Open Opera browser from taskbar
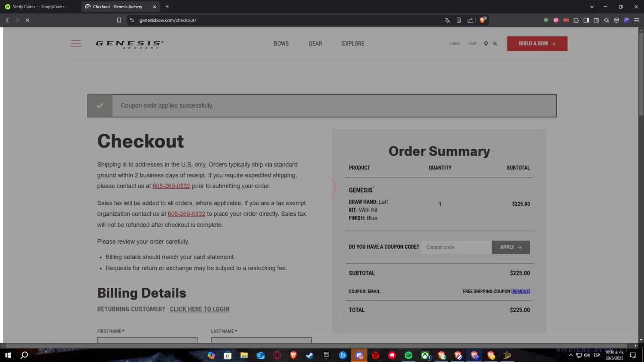The image size is (644, 362). coord(277,355)
